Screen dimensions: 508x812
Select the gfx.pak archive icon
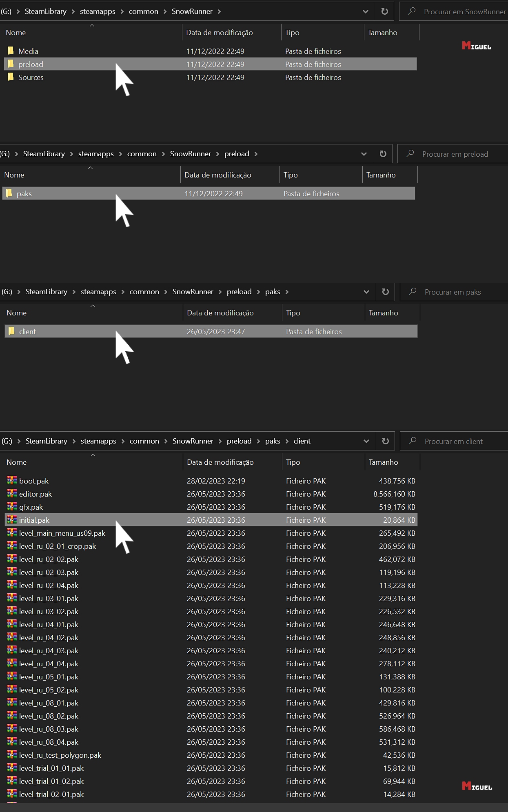click(x=12, y=506)
